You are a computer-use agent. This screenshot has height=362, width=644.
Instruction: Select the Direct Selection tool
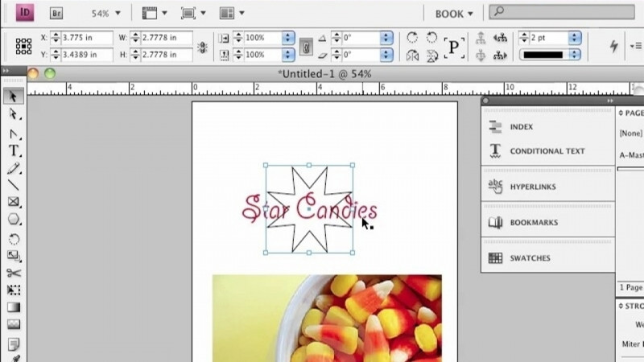point(13,114)
